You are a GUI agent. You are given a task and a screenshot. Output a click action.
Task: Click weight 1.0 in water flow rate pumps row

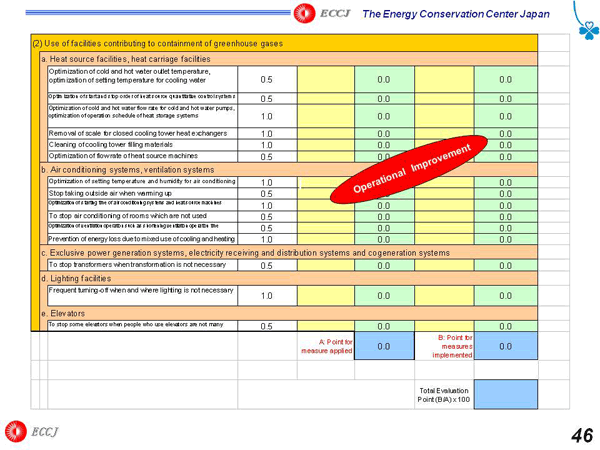coord(267,116)
